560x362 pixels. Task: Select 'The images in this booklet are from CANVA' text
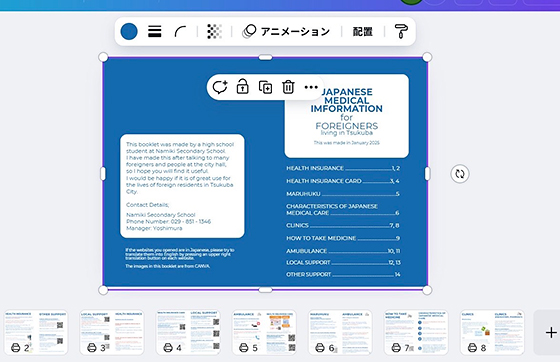(168, 266)
